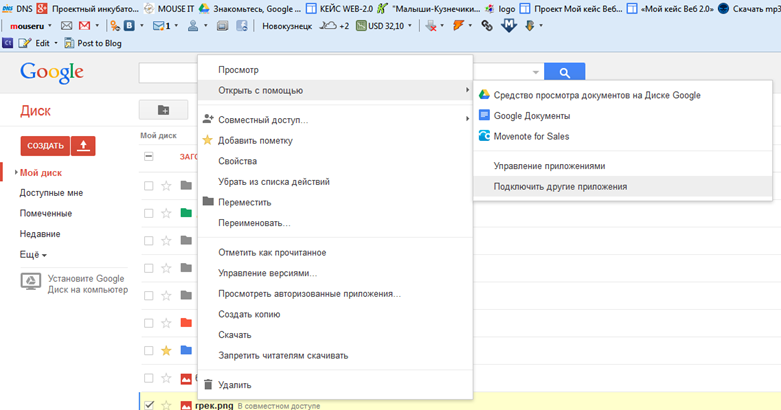Image resolution: width=781 pixels, height=410 pixels.
Task: Uncheck the грек.png file checkbox
Action: (x=149, y=405)
